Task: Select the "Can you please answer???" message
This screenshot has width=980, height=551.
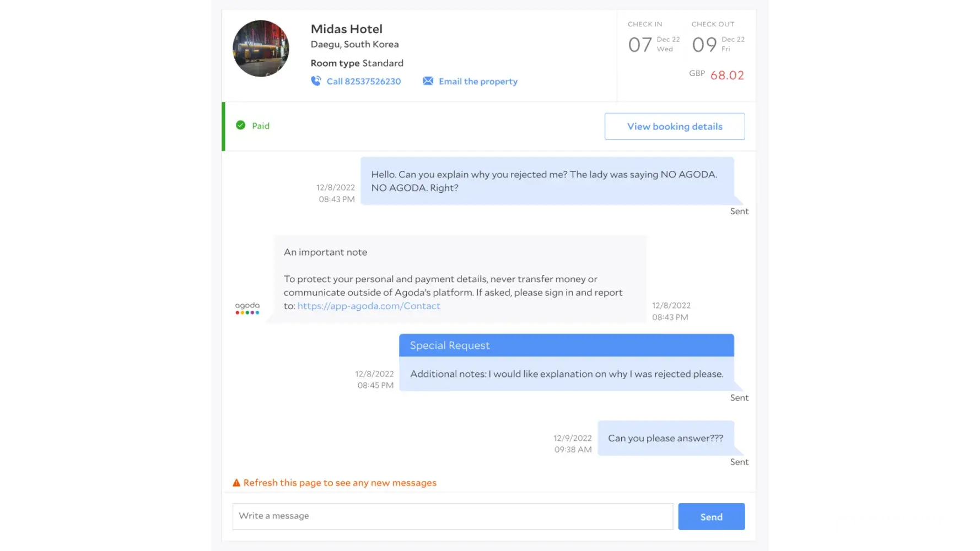Action: tap(665, 438)
